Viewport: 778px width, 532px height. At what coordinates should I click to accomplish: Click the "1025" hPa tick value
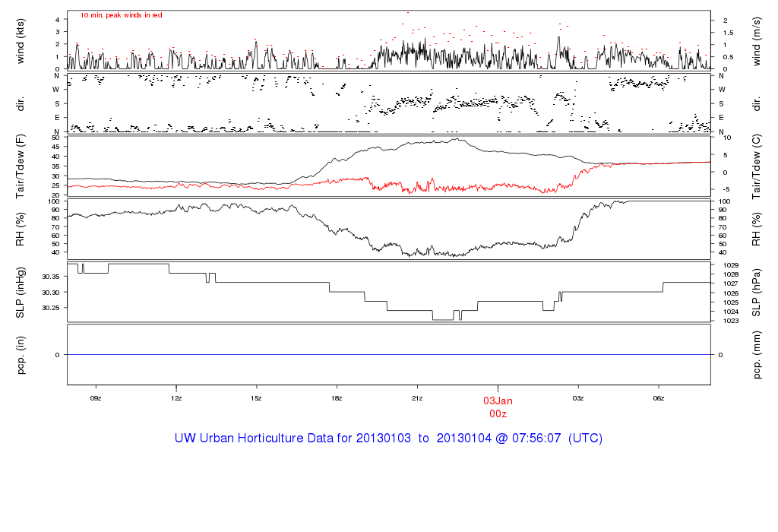[x=731, y=302]
